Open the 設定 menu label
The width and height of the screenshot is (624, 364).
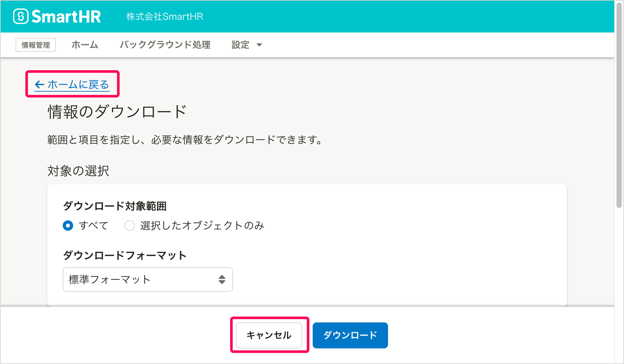click(240, 45)
